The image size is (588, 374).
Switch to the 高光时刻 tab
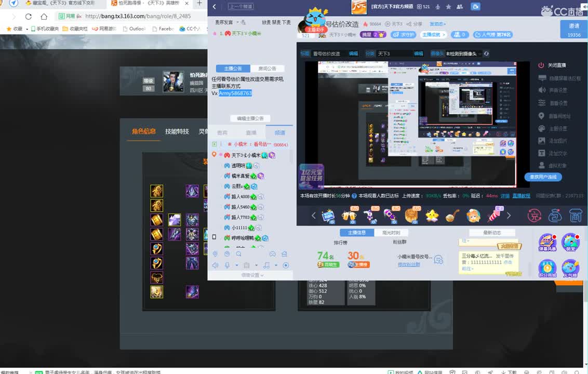click(x=391, y=233)
